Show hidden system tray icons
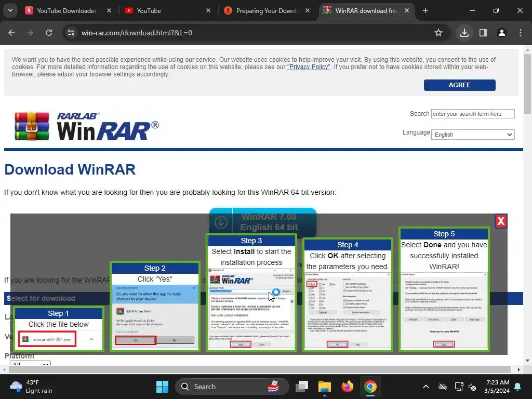Viewport: 532px width, 399px height. [x=426, y=387]
